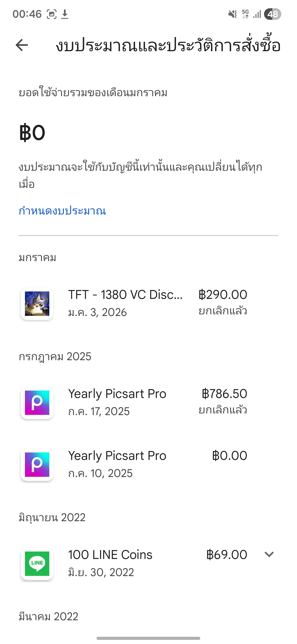Tap the ฿290.00 cancelled price
This screenshot has width=297, height=644.
[x=223, y=295]
